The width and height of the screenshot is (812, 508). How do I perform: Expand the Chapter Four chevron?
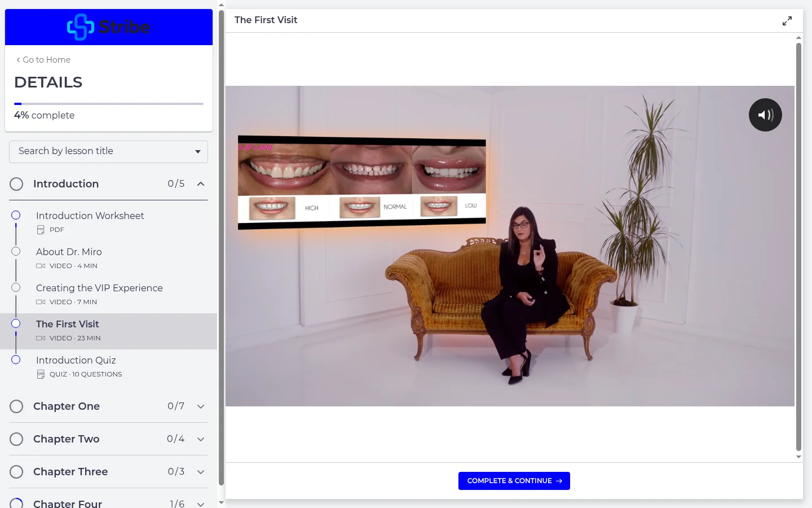tap(201, 503)
